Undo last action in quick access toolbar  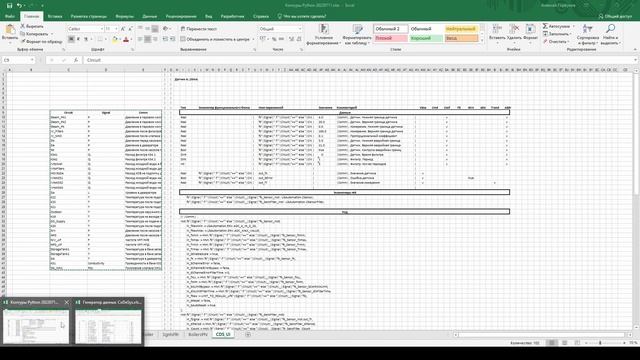pyautogui.click(x=19, y=5)
